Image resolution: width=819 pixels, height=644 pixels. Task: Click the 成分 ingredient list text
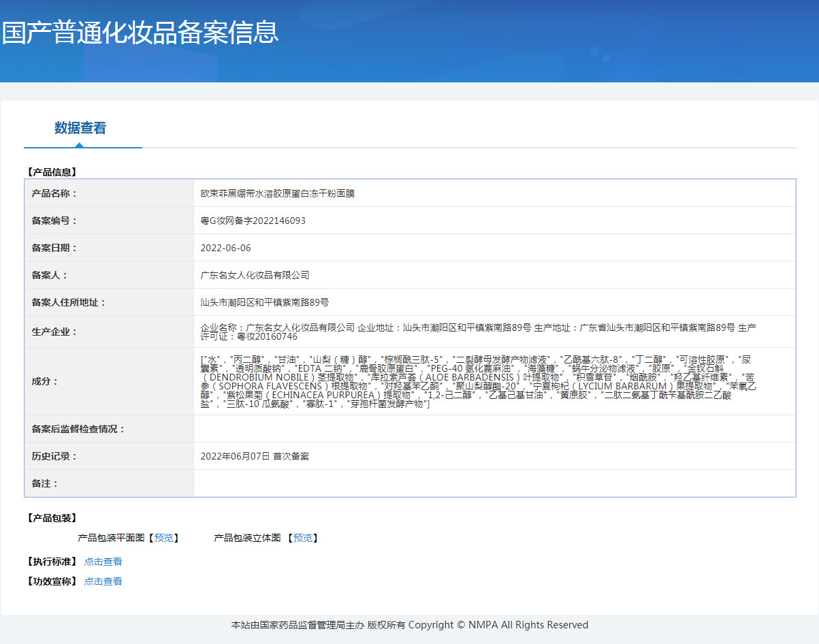click(x=477, y=381)
